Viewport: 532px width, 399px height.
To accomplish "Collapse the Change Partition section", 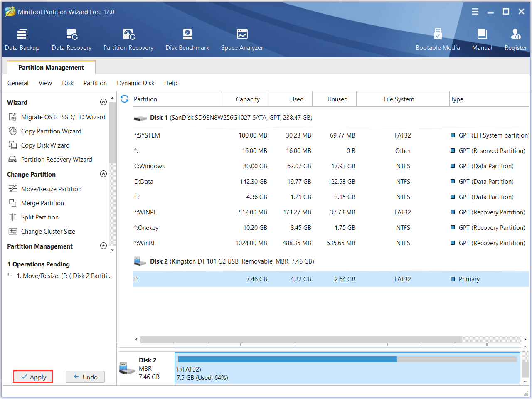I will click(103, 174).
